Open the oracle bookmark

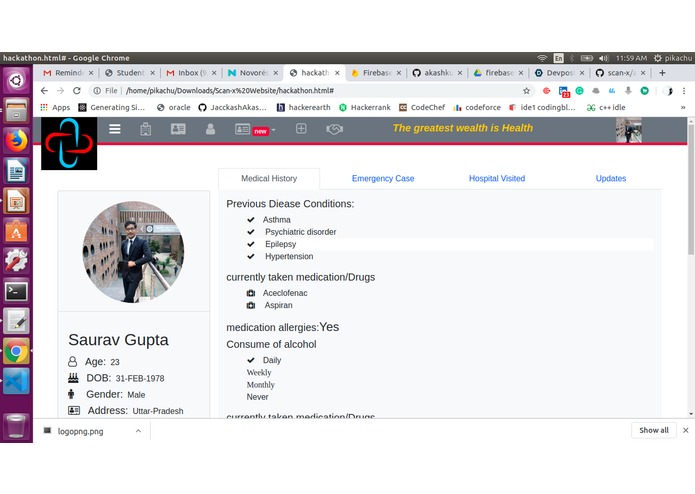coord(173,107)
